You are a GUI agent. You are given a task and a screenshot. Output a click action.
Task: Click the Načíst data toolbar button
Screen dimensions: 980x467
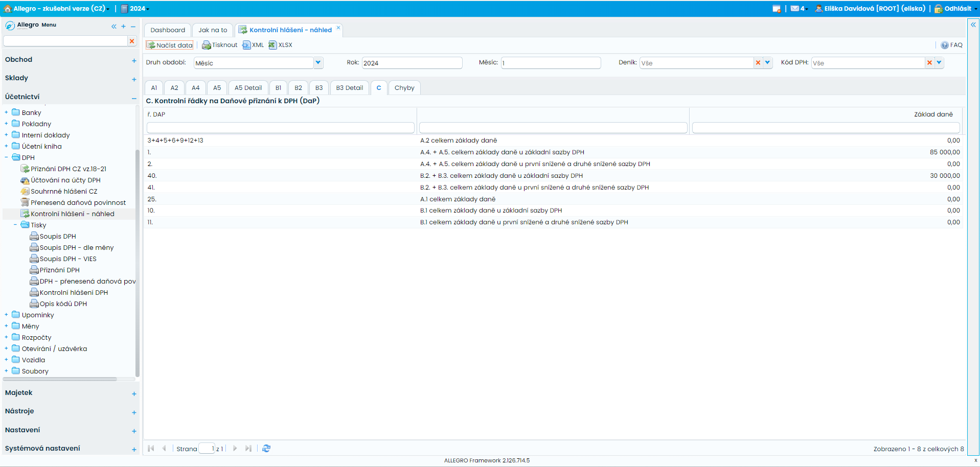tap(170, 45)
